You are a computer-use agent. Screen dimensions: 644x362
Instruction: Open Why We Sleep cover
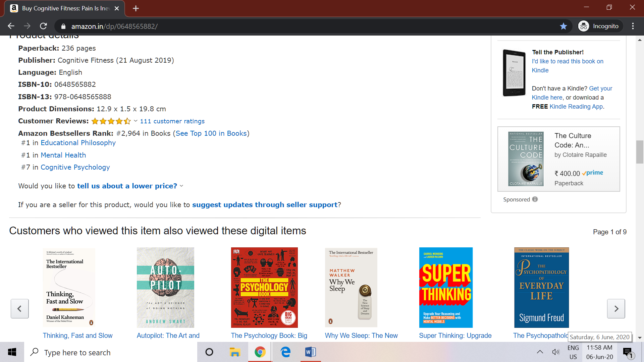tap(351, 288)
